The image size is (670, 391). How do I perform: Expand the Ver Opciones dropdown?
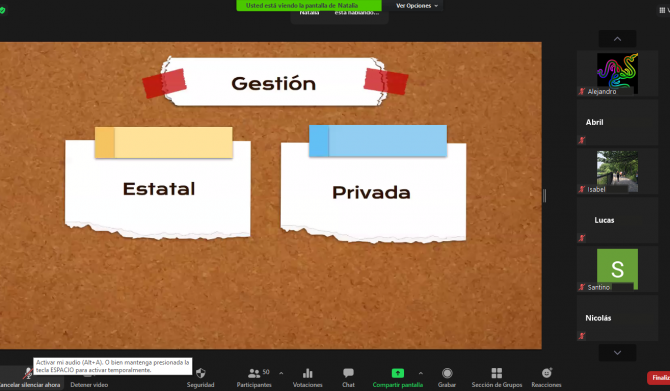(417, 6)
